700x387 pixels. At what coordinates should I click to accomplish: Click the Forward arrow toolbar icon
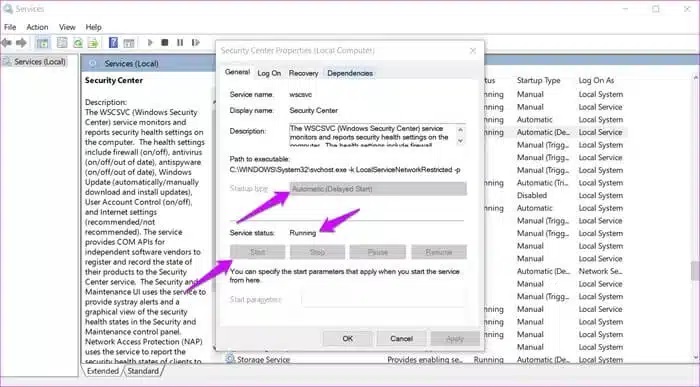(x=21, y=43)
